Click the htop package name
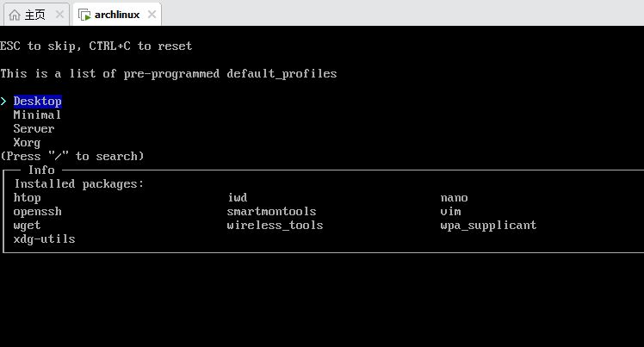This screenshot has width=644, height=347. click(27, 198)
